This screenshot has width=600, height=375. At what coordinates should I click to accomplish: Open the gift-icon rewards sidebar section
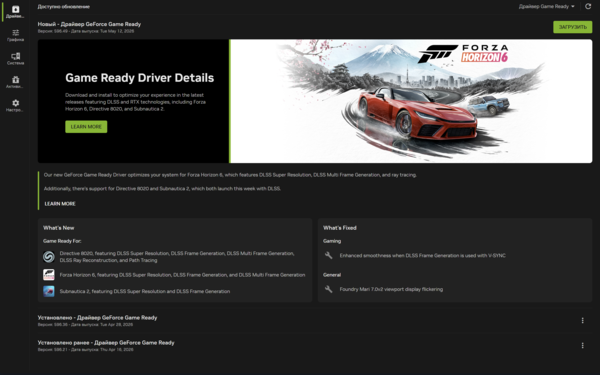15,82
